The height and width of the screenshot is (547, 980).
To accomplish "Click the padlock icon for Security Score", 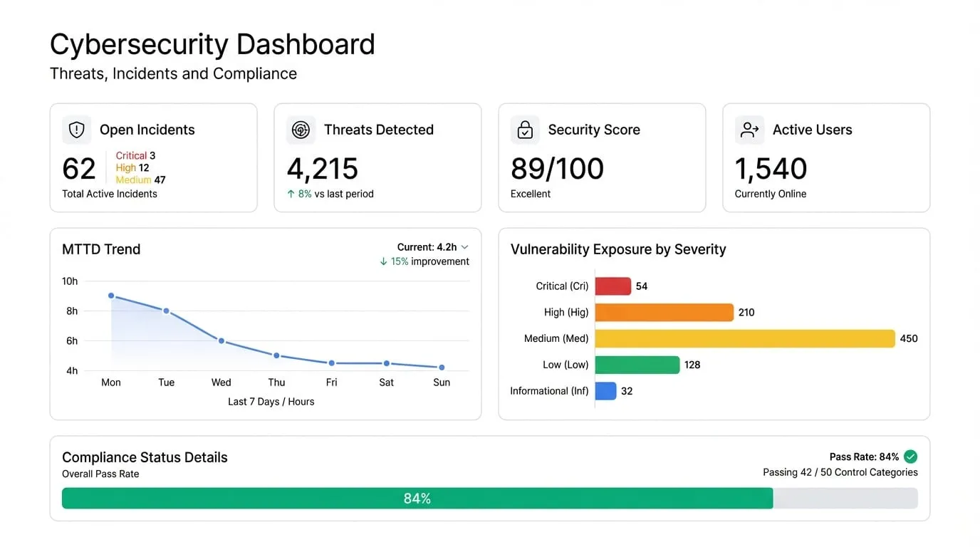I will (x=525, y=130).
